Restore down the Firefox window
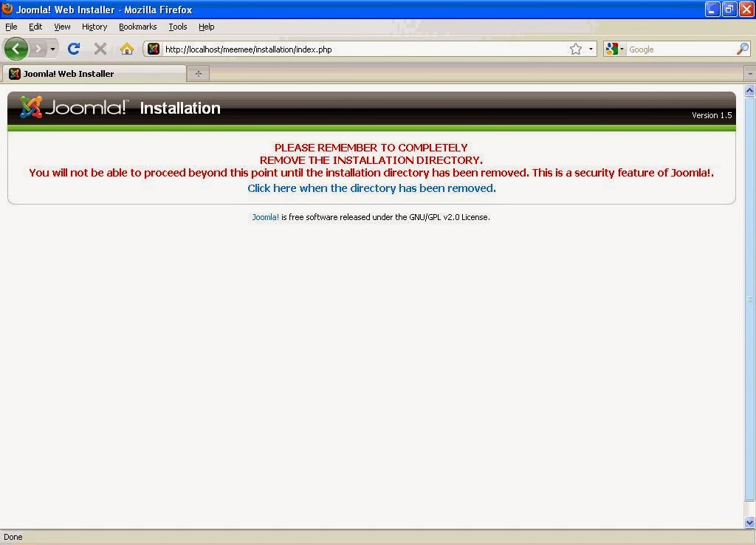756x545 pixels. click(x=729, y=9)
